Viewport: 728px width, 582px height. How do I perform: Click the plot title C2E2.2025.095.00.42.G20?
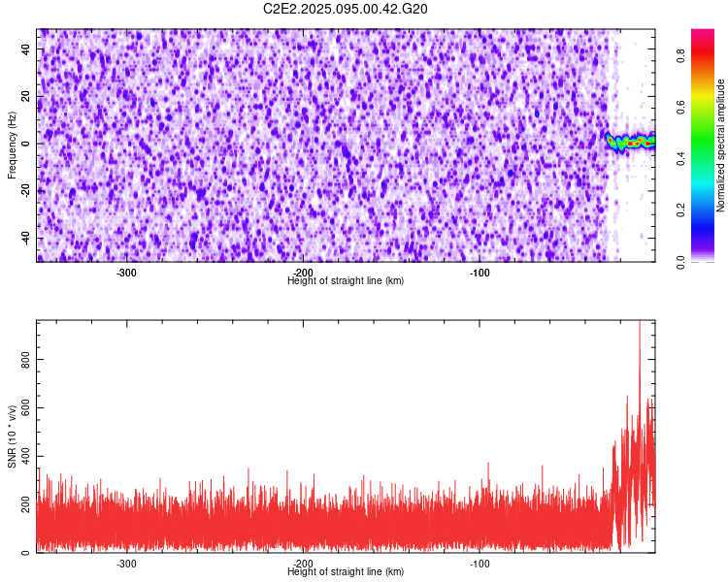coord(345,9)
